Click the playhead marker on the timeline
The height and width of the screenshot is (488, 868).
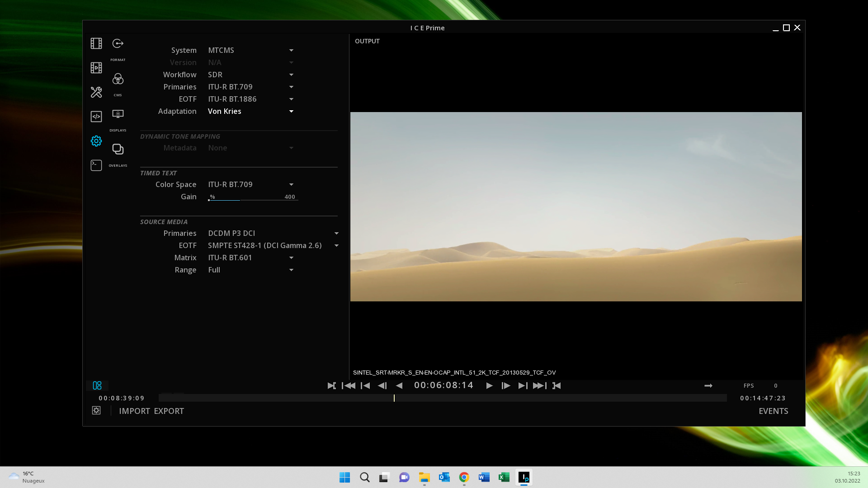tap(394, 398)
